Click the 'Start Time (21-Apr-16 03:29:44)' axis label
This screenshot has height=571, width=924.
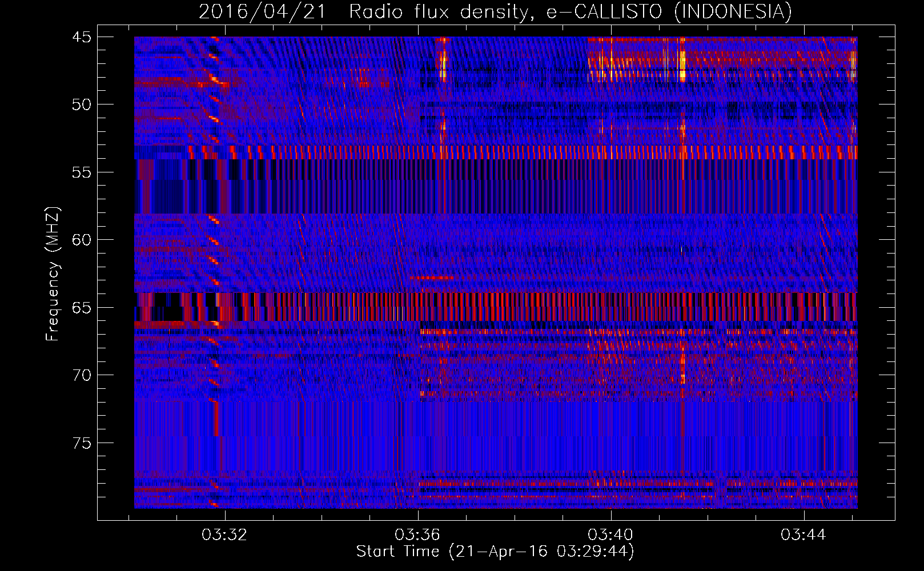(495, 552)
